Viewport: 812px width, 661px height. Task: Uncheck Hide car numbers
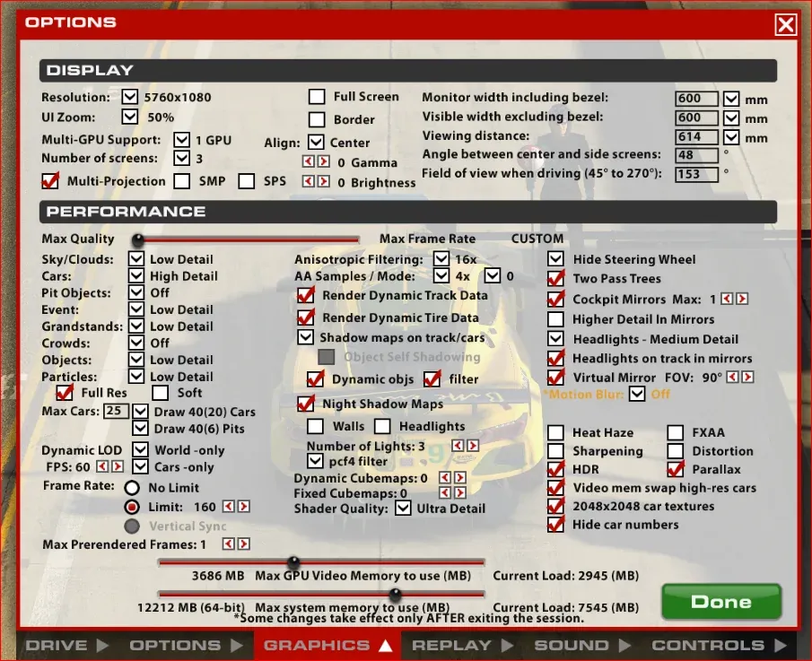pos(555,525)
